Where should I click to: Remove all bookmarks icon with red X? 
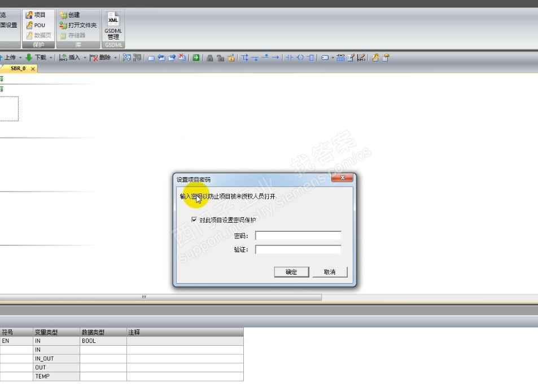182,58
